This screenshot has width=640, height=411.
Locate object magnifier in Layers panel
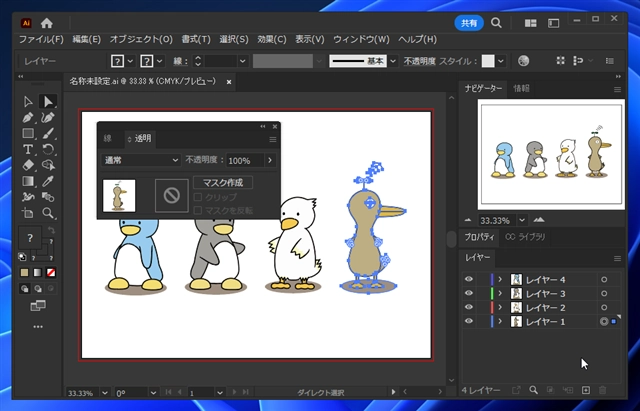click(533, 390)
